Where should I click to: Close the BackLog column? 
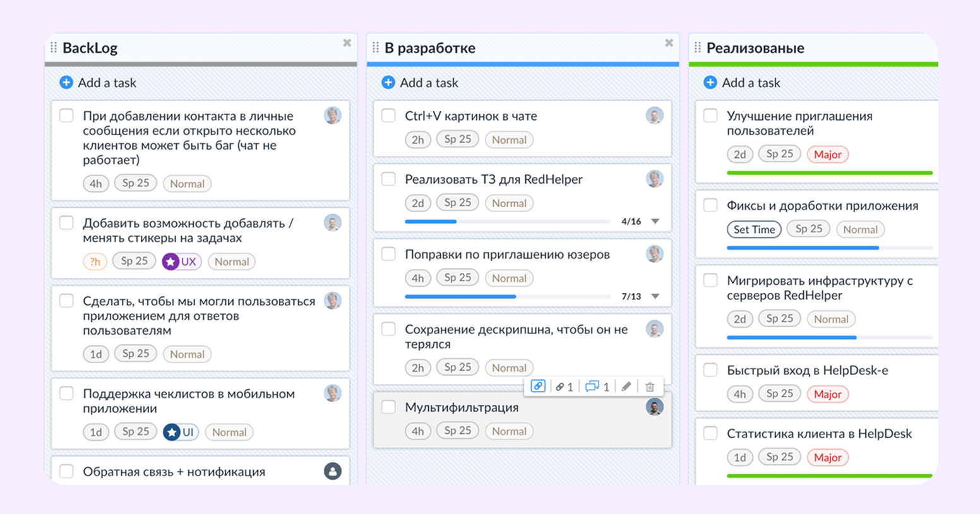click(347, 43)
